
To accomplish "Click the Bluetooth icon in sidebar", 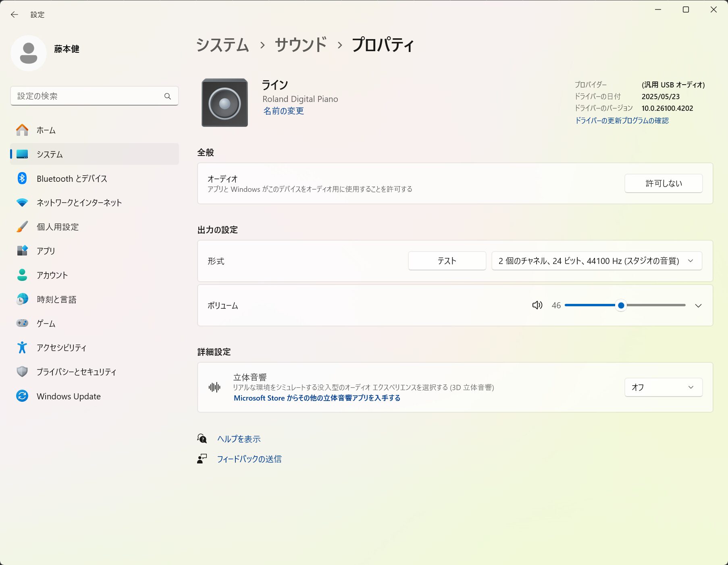I will (x=22, y=178).
